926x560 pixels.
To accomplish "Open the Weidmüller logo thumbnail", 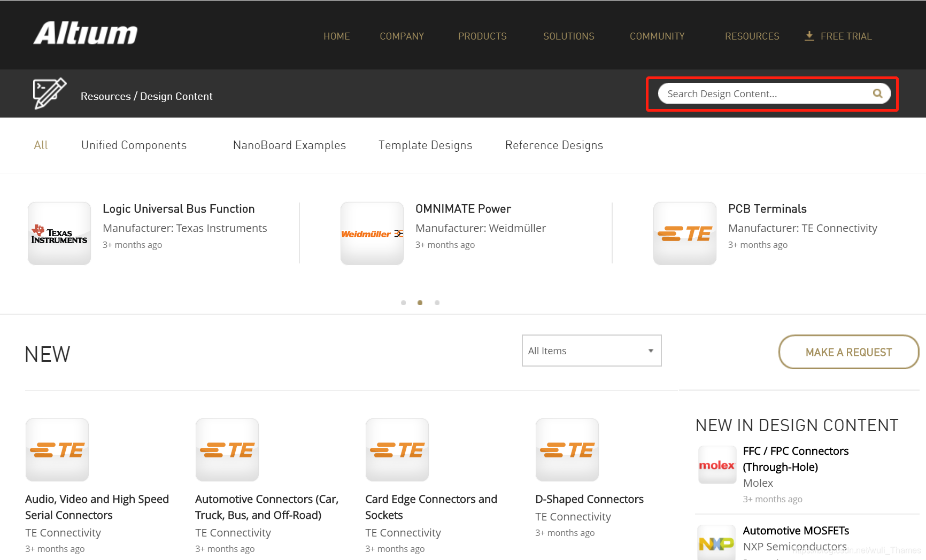I will point(372,234).
